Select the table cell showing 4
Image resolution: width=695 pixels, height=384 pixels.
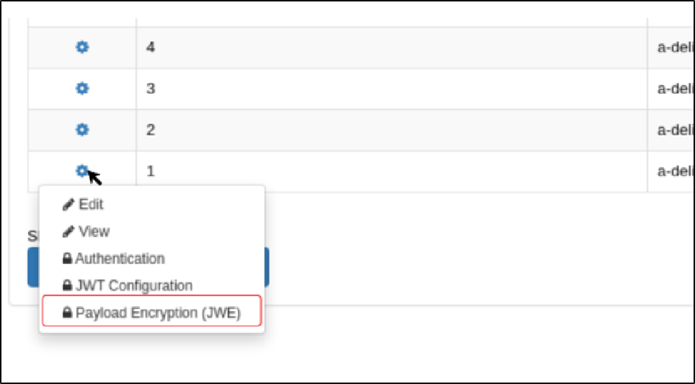pyautogui.click(x=392, y=47)
